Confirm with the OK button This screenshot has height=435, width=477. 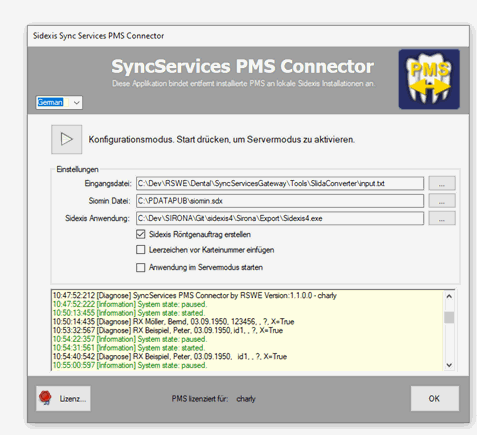[x=435, y=398]
